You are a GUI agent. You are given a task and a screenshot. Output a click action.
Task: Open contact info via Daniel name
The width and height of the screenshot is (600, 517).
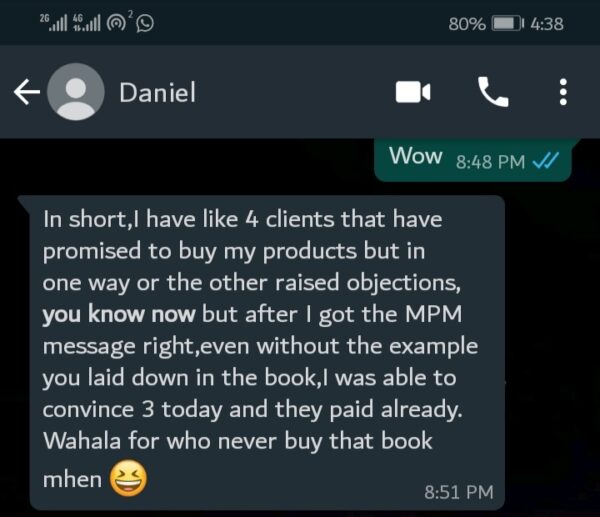pos(157,92)
